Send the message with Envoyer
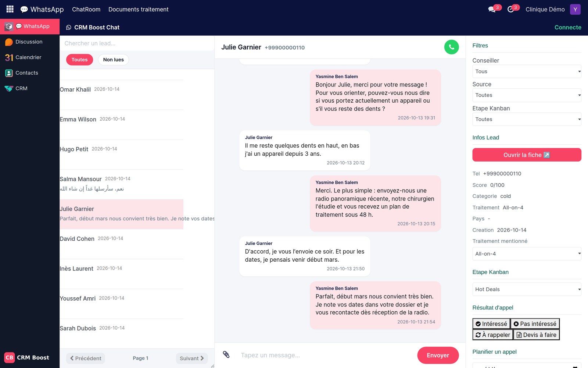588x368 pixels. [x=438, y=355]
